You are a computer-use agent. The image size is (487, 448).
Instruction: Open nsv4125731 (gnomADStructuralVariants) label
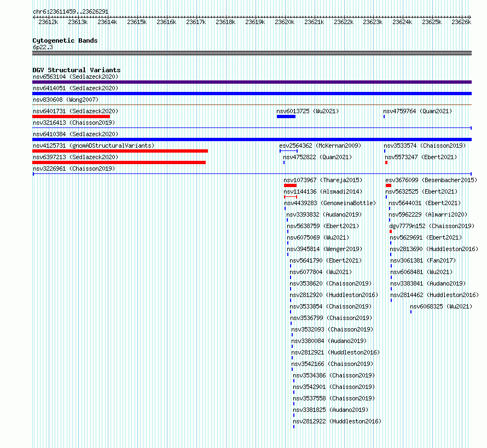(x=94, y=146)
